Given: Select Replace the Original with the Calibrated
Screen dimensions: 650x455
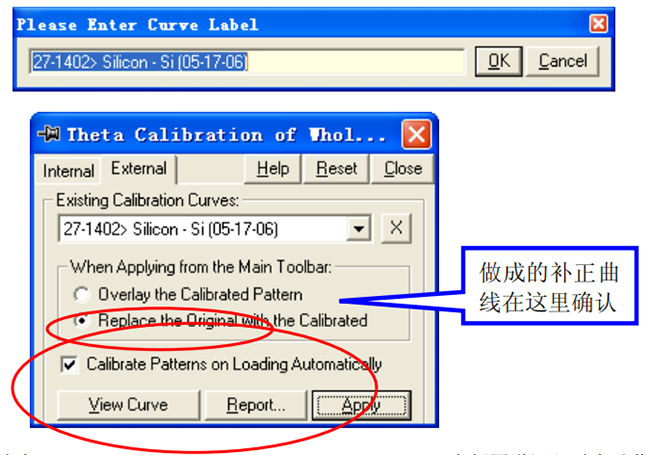Looking at the screenshot, I should 82,321.
